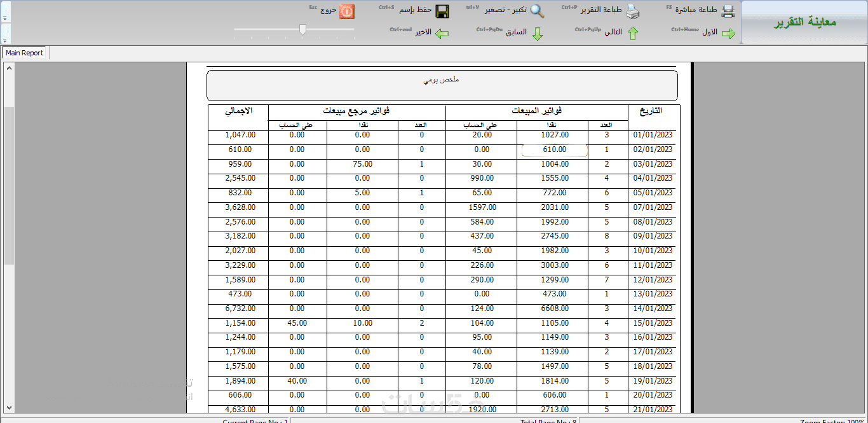Click the next page green up arrow
Screen dimensions: 868x423
tap(633, 33)
